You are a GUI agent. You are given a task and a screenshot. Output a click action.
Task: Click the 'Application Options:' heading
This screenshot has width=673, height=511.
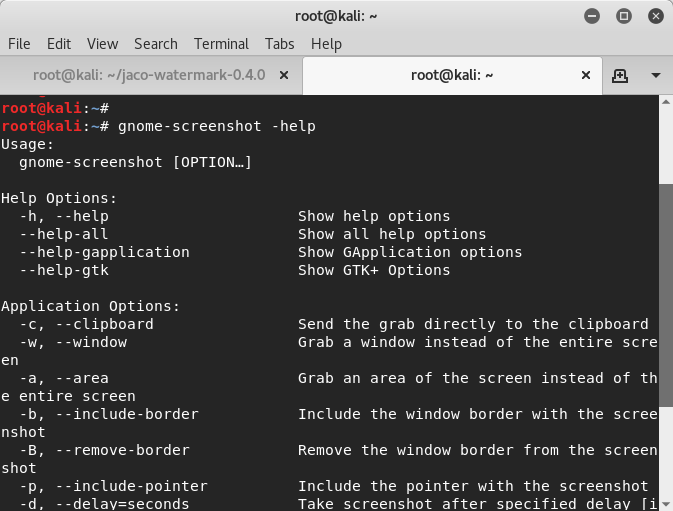90,306
